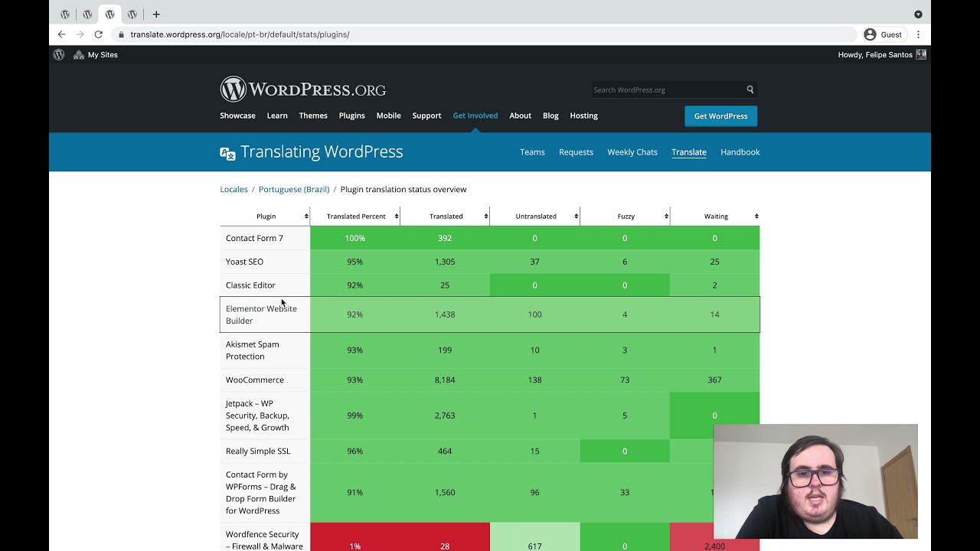Open the Classic Editor plugin
The height and width of the screenshot is (551, 980).
(x=250, y=285)
